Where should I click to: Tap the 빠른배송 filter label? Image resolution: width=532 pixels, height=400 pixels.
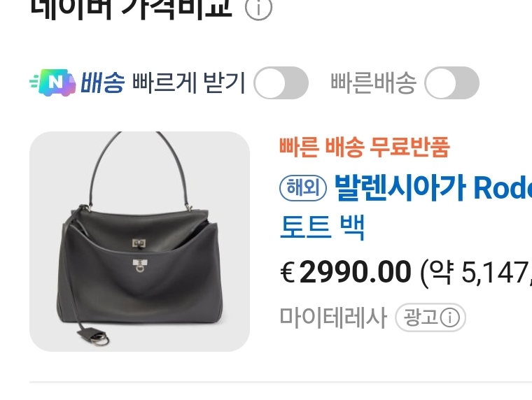[x=373, y=83]
